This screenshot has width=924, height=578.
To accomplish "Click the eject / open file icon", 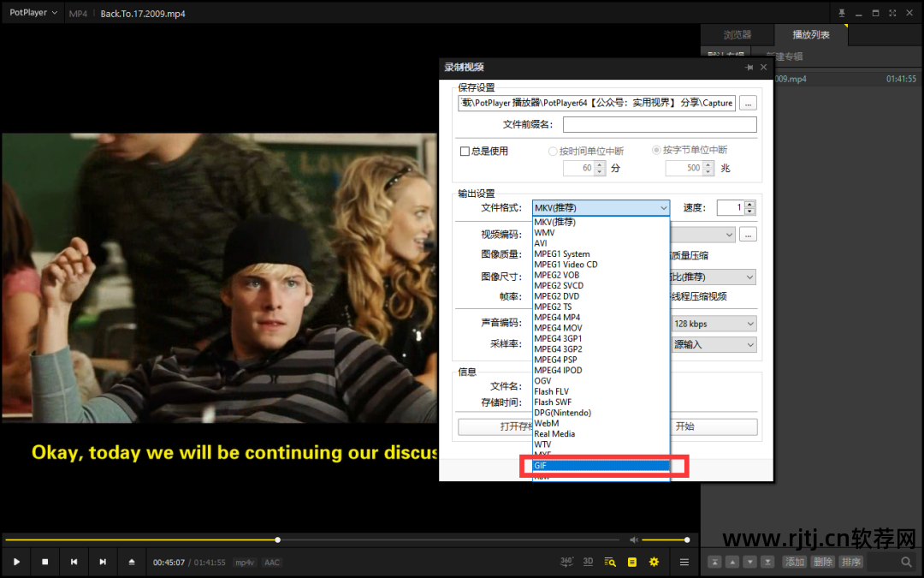I will pyautogui.click(x=132, y=562).
